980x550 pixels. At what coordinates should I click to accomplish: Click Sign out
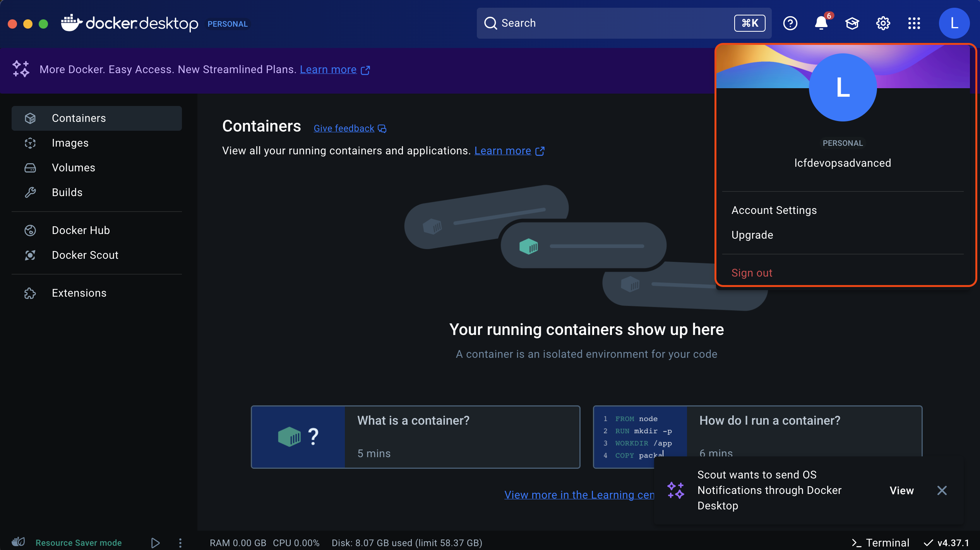tap(752, 273)
